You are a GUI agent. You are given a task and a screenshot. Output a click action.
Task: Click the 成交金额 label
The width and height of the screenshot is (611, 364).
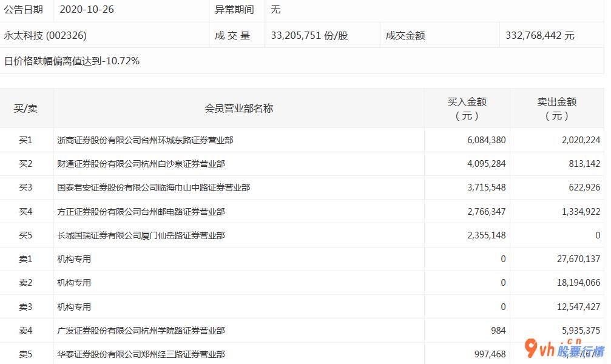point(405,35)
